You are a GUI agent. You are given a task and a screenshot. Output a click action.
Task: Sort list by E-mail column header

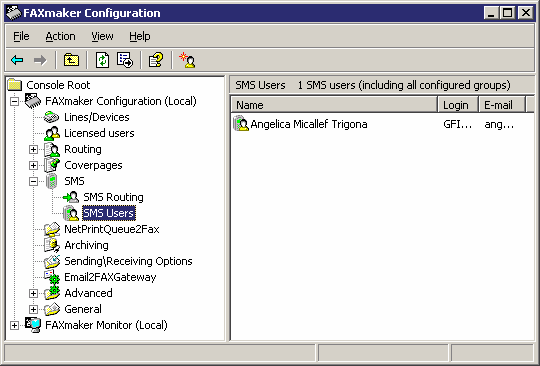502,105
